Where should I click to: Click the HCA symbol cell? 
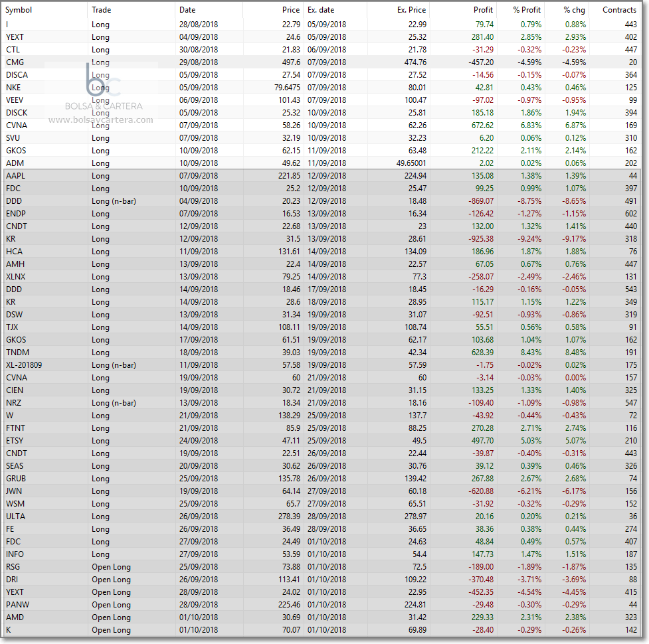(15, 252)
